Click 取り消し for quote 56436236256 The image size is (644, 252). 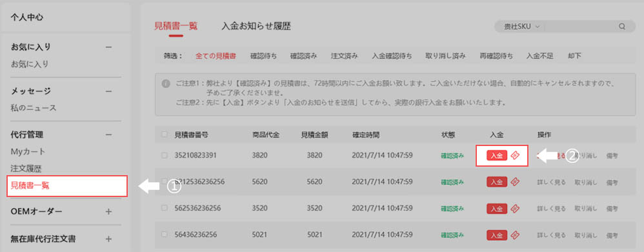[586, 235]
